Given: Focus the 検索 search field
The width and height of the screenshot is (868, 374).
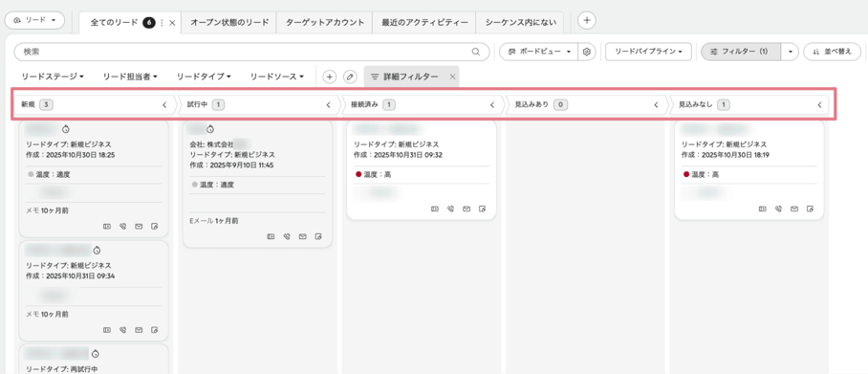Looking at the screenshot, I should click(x=251, y=52).
